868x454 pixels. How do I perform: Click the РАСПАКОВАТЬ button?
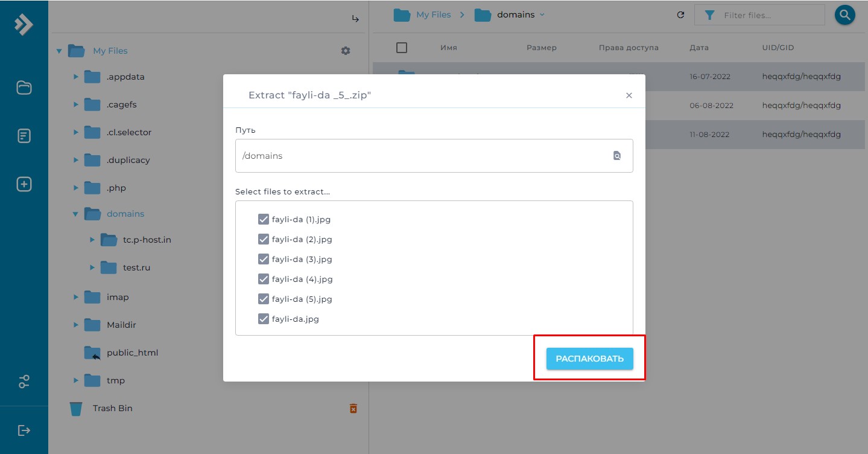tap(589, 359)
